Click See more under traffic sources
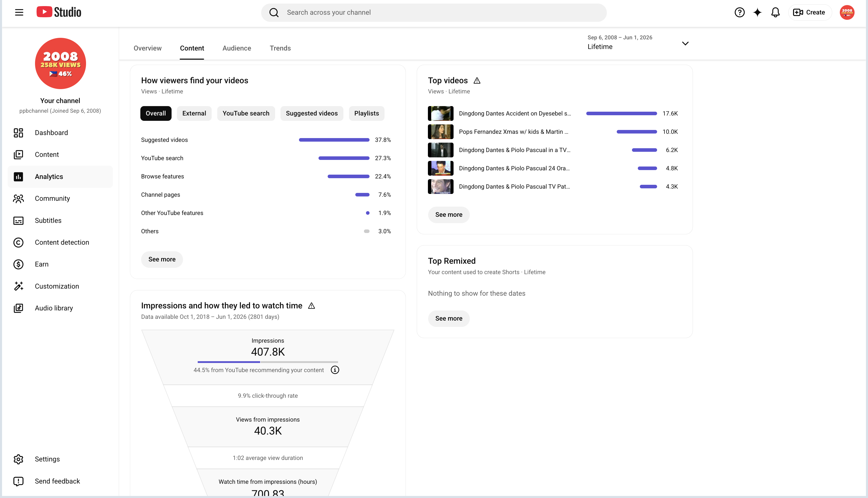Screen dimensions: 868x498 162,260
